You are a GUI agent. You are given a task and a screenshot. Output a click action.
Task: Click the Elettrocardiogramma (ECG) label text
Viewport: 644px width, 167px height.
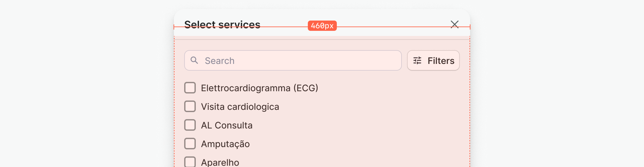259,88
